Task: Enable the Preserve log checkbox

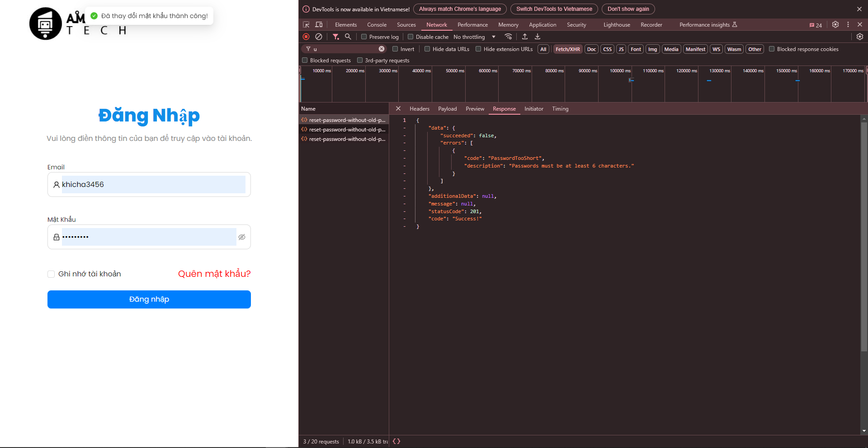Action: 364,37
